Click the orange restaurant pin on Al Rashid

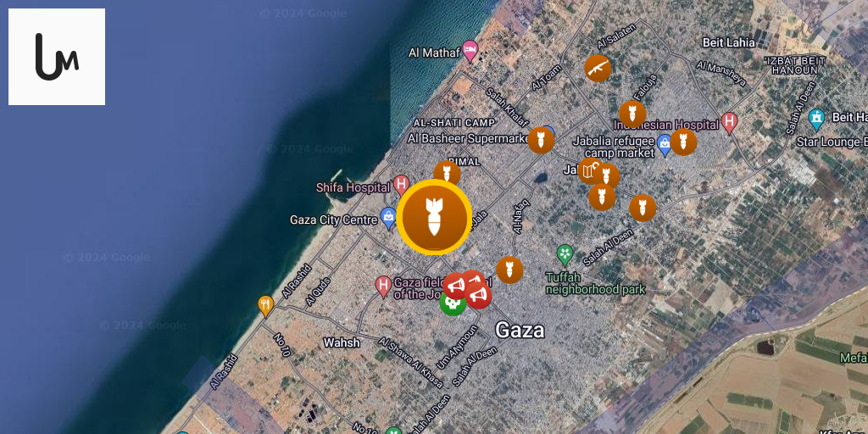point(265,306)
